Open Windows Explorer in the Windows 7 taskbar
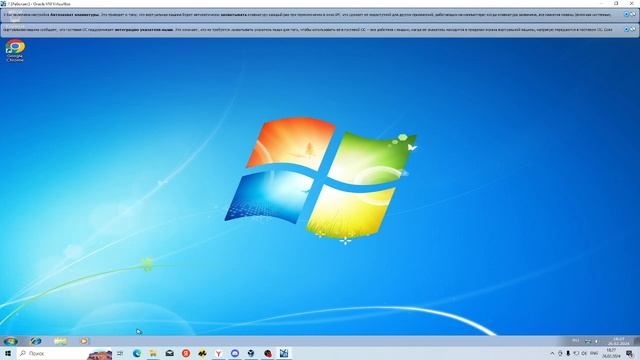Image resolution: width=640 pixels, height=360 pixels. 60,341
